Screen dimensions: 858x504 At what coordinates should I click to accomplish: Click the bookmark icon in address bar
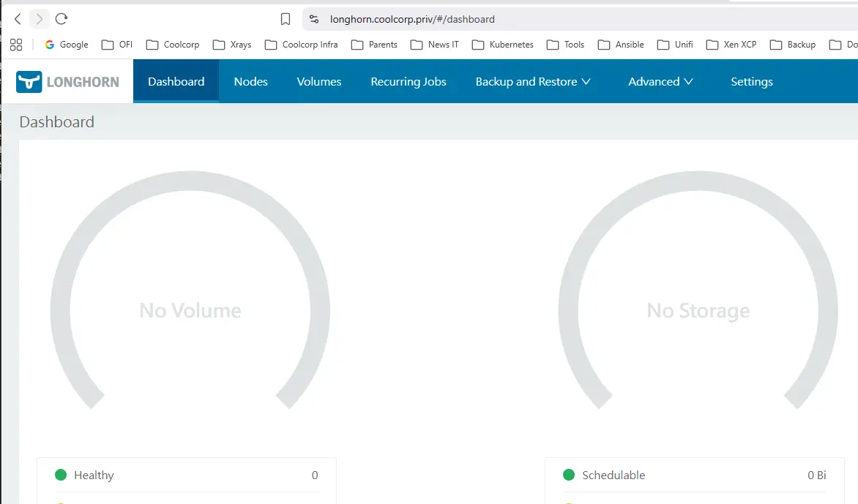click(x=286, y=19)
